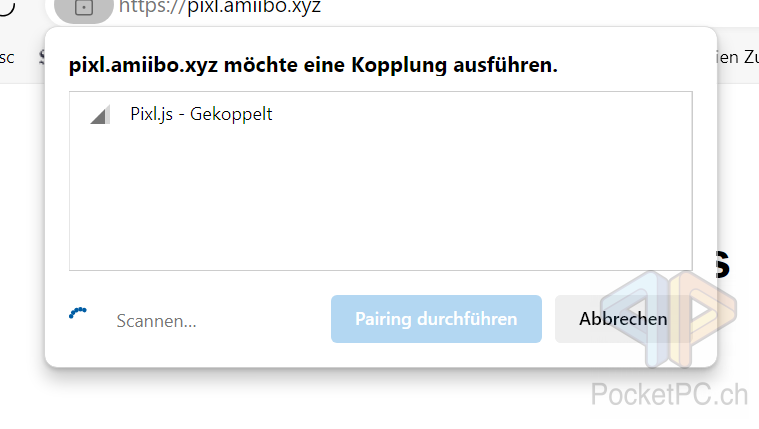Click the dialog footer space beside Scannen...
This screenshot has width=759, height=429.
point(264,321)
